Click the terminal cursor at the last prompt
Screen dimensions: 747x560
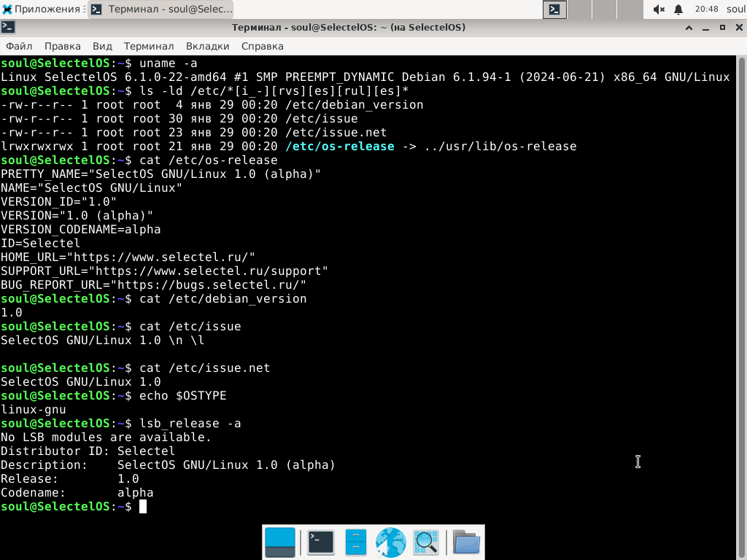(x=143, y=507)
